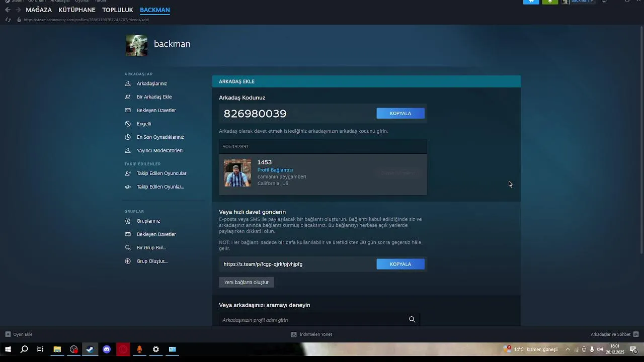The image size is (644, 362).
Task: Open the Engelli blocked list
Action: (144, 124)
